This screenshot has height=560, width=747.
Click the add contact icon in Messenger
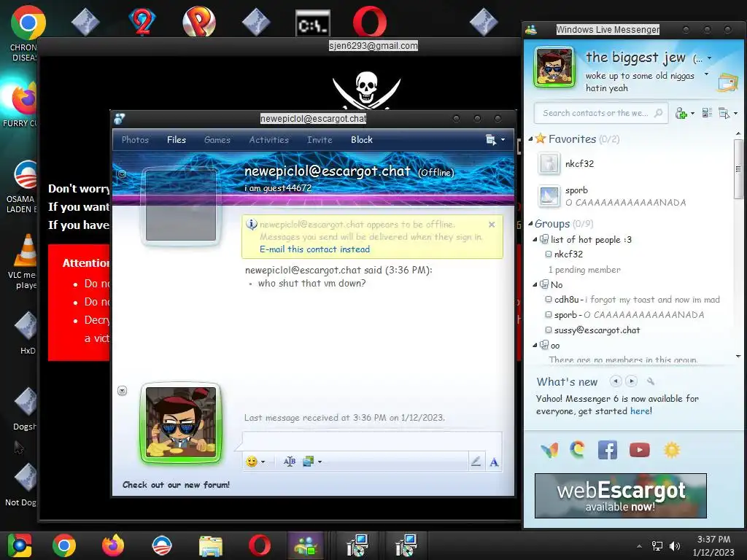(x=681, y=113)
